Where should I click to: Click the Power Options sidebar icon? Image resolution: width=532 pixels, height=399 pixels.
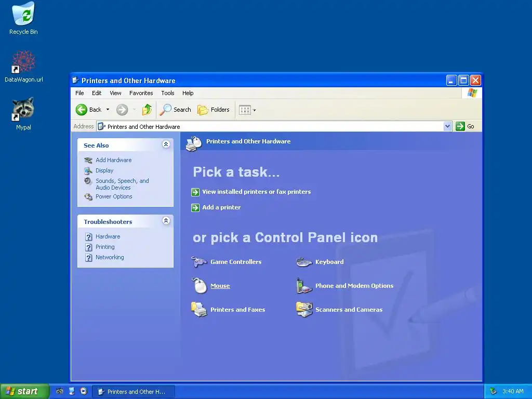click(88, 197)
